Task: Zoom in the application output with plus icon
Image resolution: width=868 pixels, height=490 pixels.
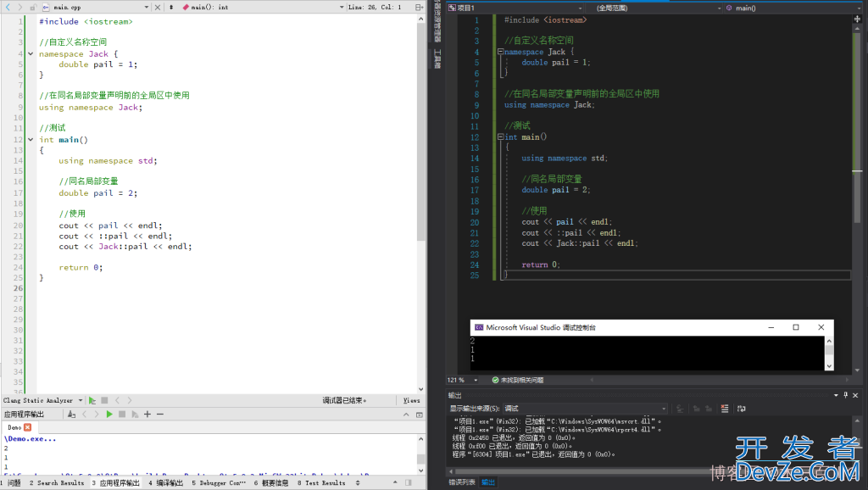Action: pyautogui.click(x=147, y=415)
